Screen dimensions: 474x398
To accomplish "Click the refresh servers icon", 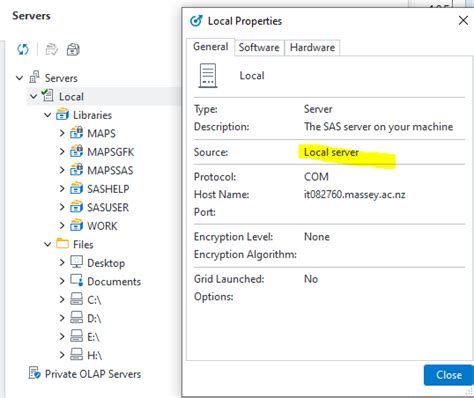I will [x=23, y=49].
